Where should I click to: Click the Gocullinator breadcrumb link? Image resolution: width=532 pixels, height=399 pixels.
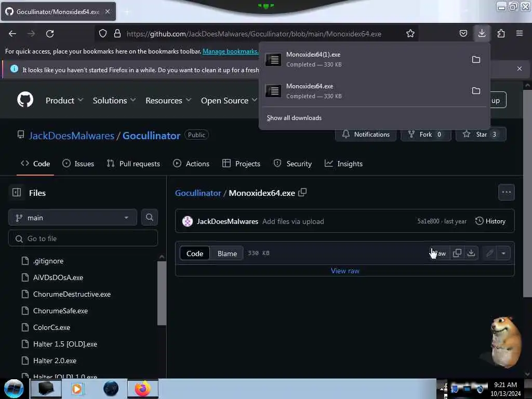point(198,193)
